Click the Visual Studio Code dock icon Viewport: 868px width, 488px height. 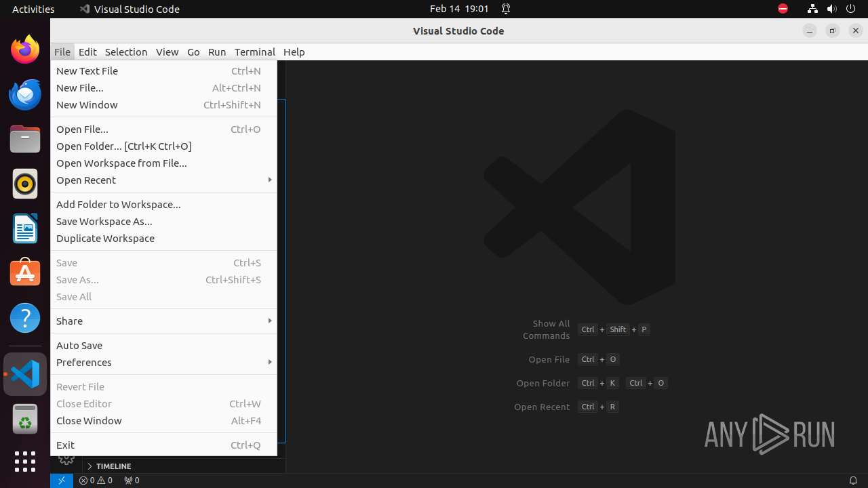(x=25, y=374)
